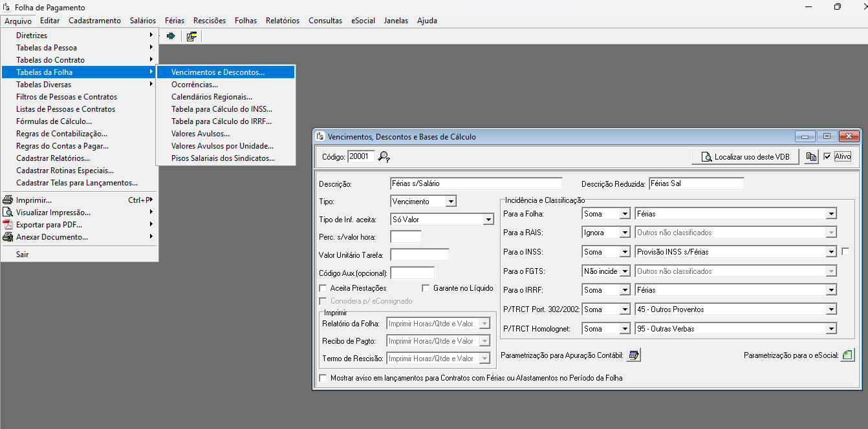The height and width of the screenshot is (429, 868).
Task: Open the Tipo de Inf. aceita dropdown
Action: (x=488, y=220)
